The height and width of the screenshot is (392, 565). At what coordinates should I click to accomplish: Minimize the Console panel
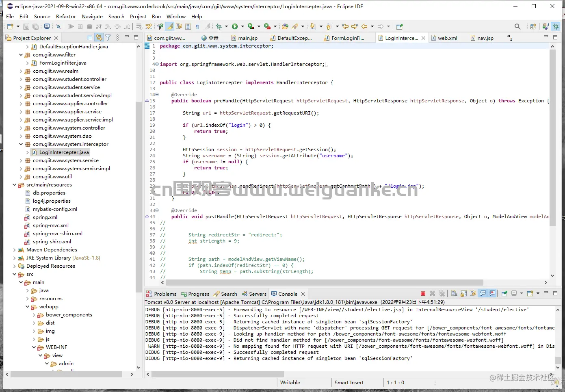pyautogui.click(x=546, y=293)
